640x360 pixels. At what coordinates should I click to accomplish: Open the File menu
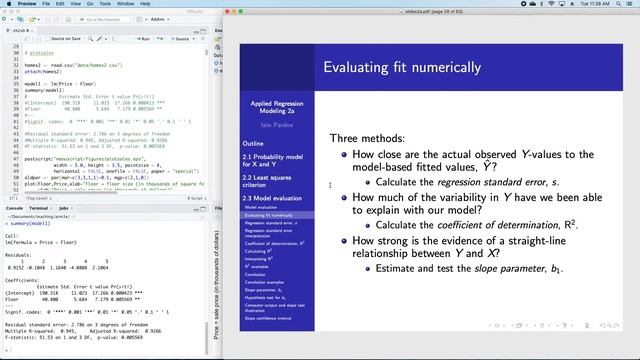click(x=46, y=4)
